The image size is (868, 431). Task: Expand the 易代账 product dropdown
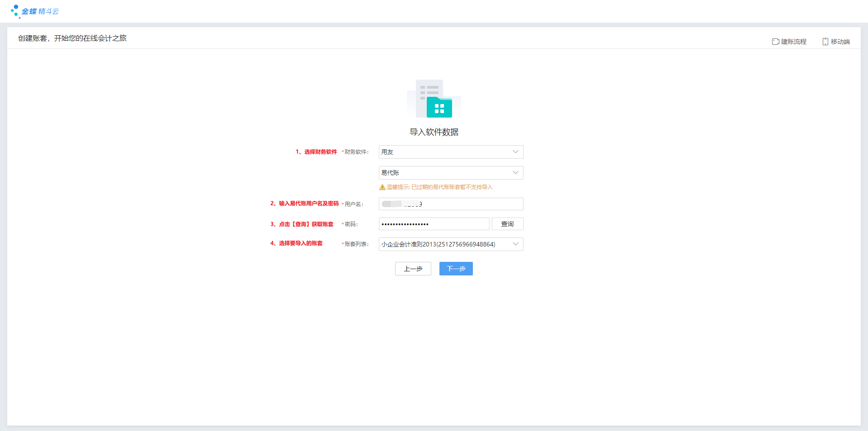click(x=451, y=173)
